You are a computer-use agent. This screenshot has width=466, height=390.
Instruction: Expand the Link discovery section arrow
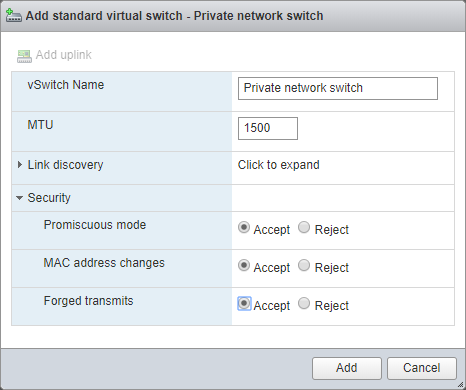coord(20,165)
